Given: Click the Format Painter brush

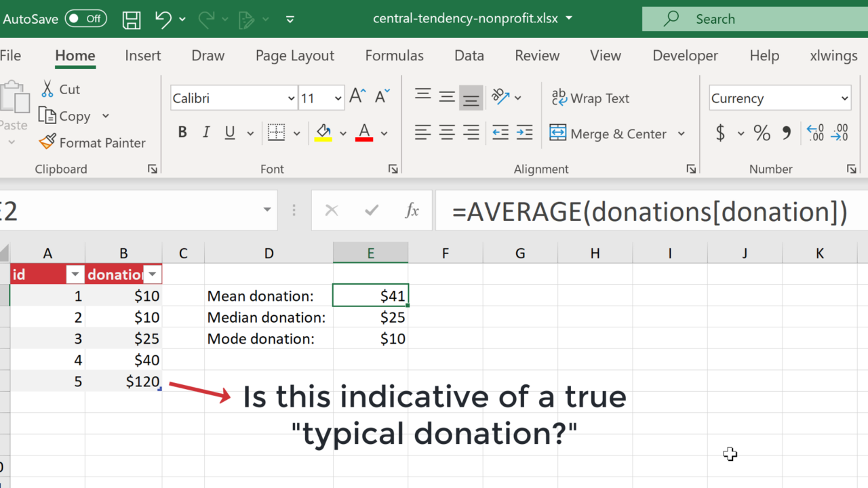Looking at the screenshot, I should 92,142.
